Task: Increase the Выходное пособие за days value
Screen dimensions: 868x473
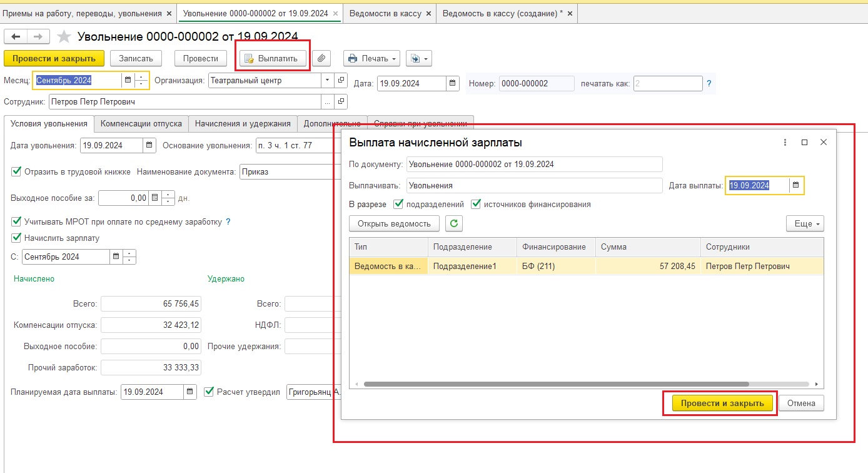Action: (x=168, y=195)
